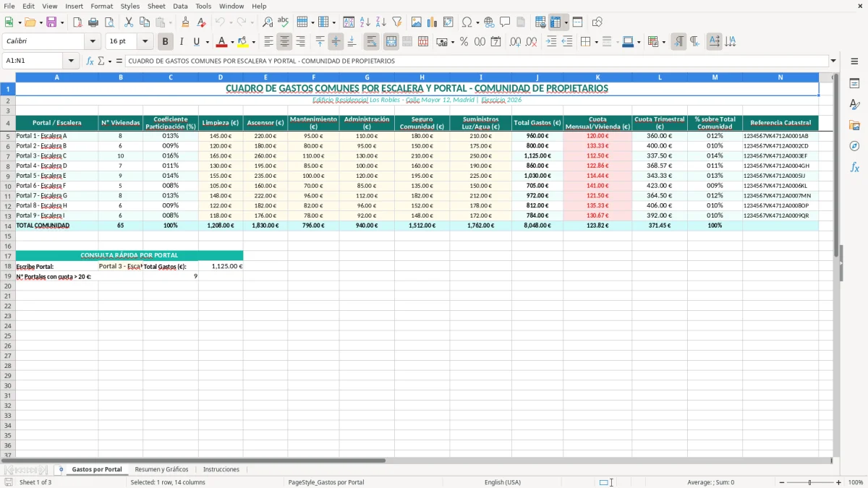Expand the Name Box dropdown
This screenshot has height=488, width=868.
[71, 61]
